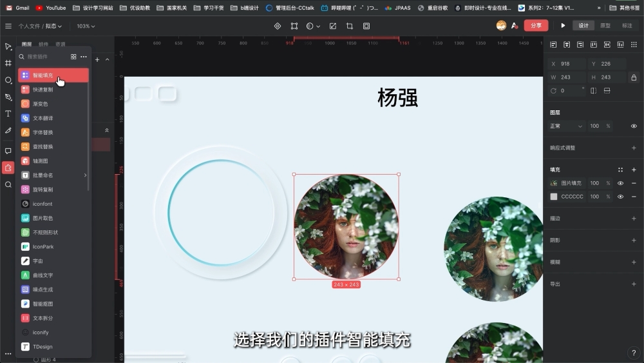Viewport: 644px width, 363px height.
Task: Select the text tool
Action: tap(8, 113)
